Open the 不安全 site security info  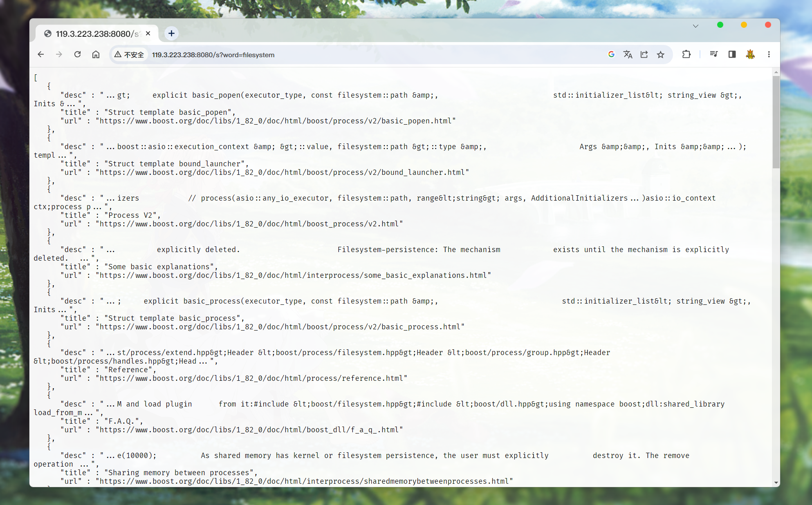[129, 54]
